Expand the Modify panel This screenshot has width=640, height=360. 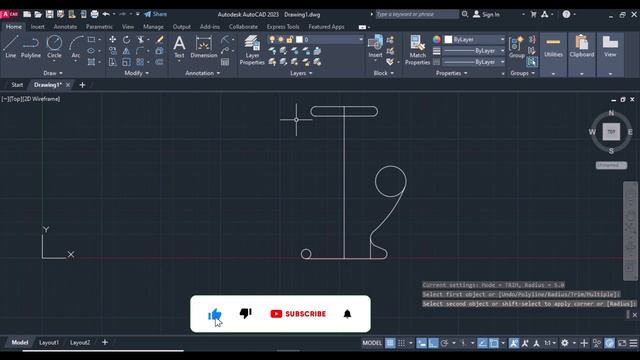pyautogui.click(x=136, y=73)
